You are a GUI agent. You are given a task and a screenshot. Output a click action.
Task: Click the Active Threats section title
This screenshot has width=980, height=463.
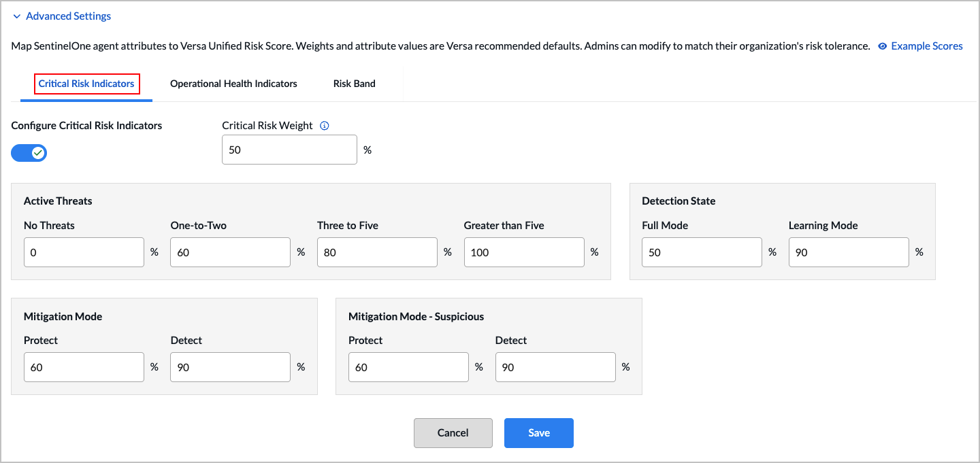click(x=58, y=201)
